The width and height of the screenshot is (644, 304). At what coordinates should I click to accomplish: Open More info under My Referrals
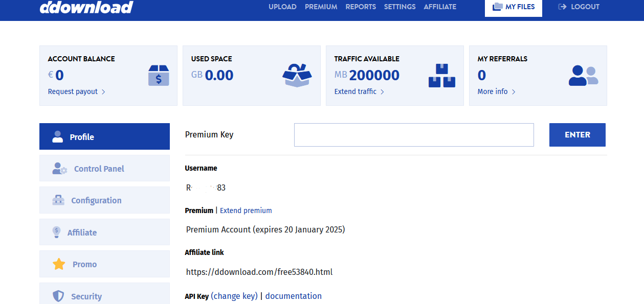493,91
